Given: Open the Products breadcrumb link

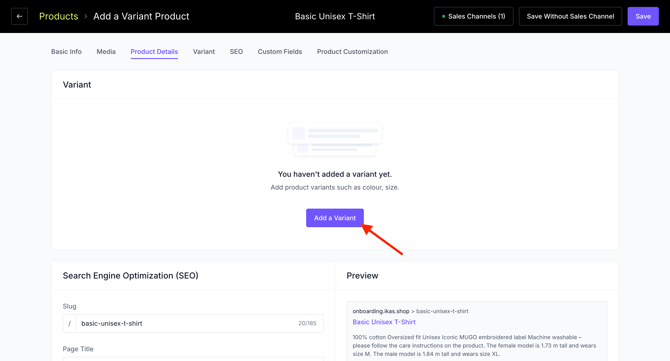Looking at the screenshot, I should coord(59,16).
